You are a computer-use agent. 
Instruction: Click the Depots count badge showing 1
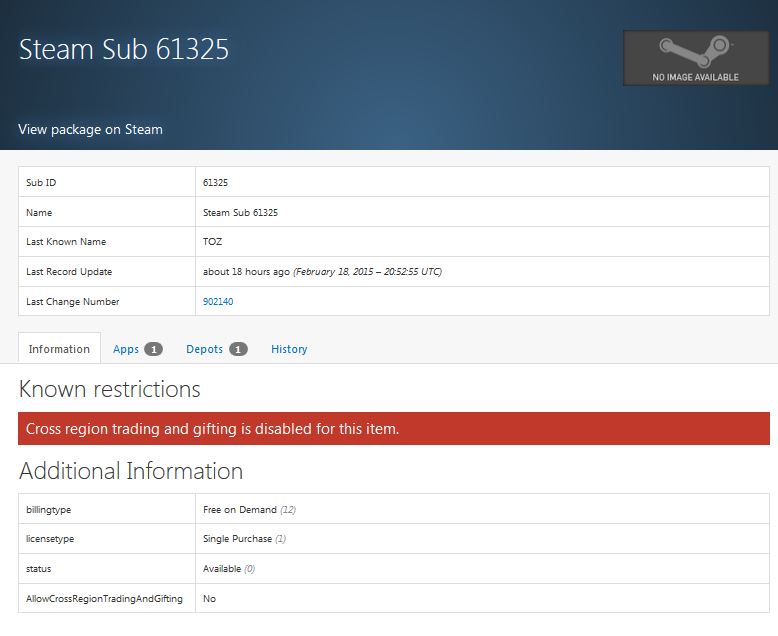238,349
